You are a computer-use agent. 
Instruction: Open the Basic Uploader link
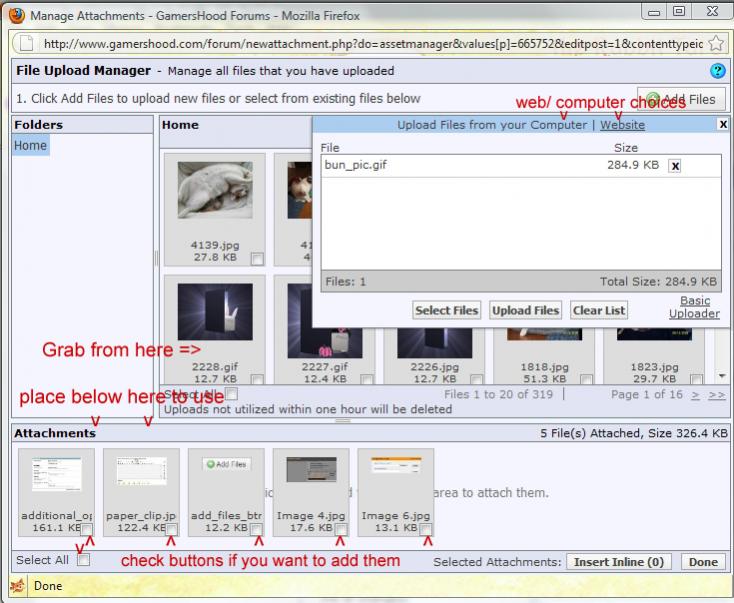click(x=694, y=307)
